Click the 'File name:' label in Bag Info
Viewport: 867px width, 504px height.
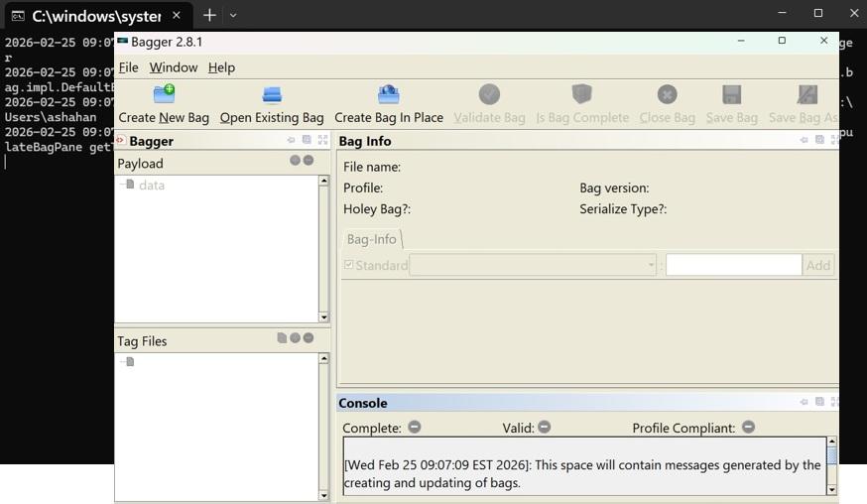pos(372,167)
